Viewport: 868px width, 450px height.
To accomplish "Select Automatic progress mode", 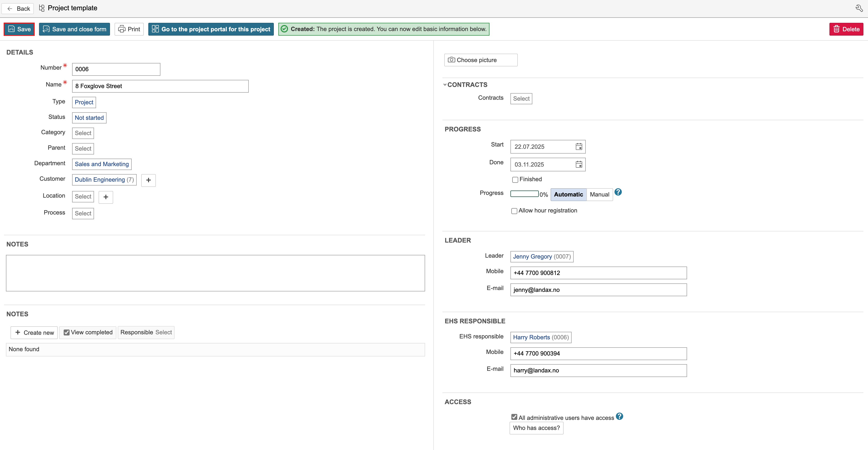I will tap(568, 194).
